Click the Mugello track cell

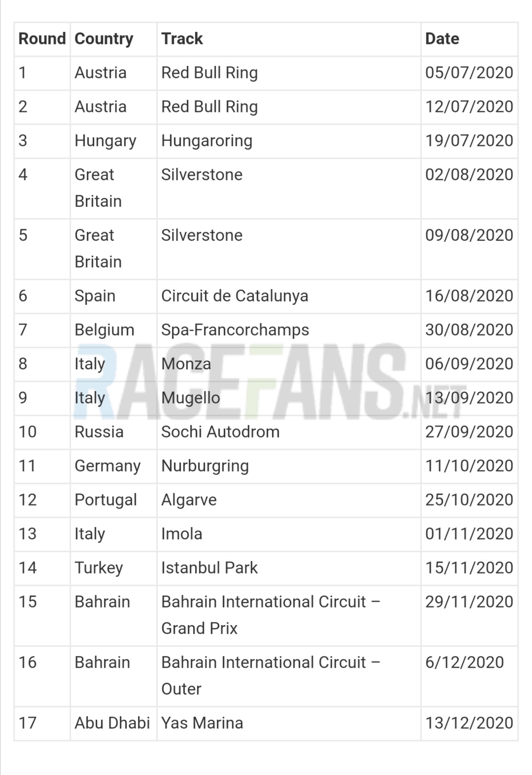pyautogui.click(x=289, y=398)
